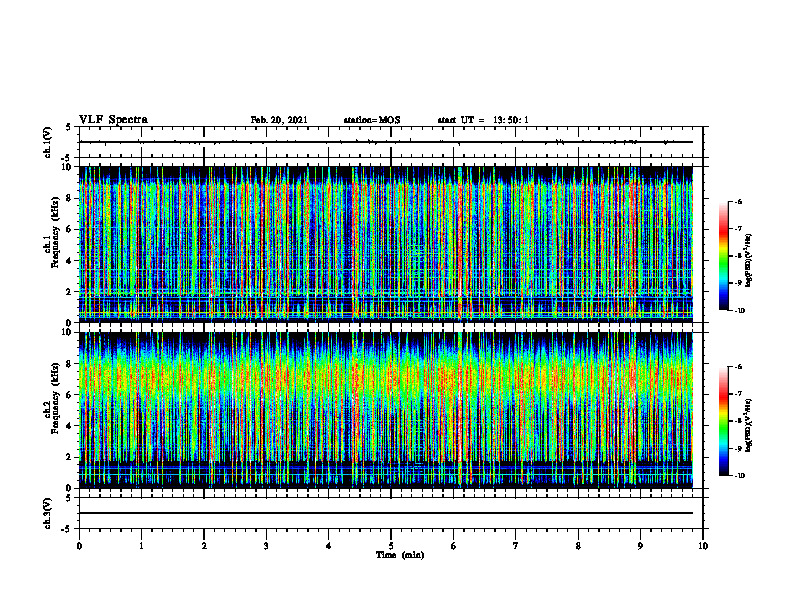Click the ch.2 "Frequency (kHz)" axis label
The image size is (792, 612).
click(x=55, y=397)
